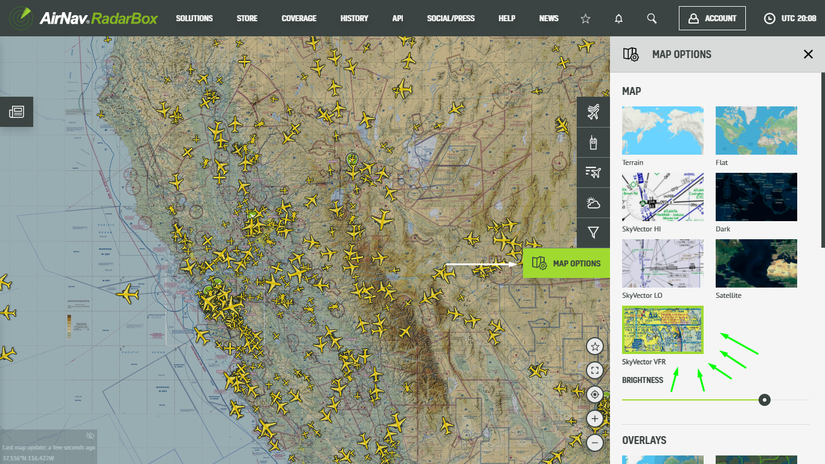Adjust the Brightness slider handle
This screenshot has height=464, width=825.
tap(765, 400)
